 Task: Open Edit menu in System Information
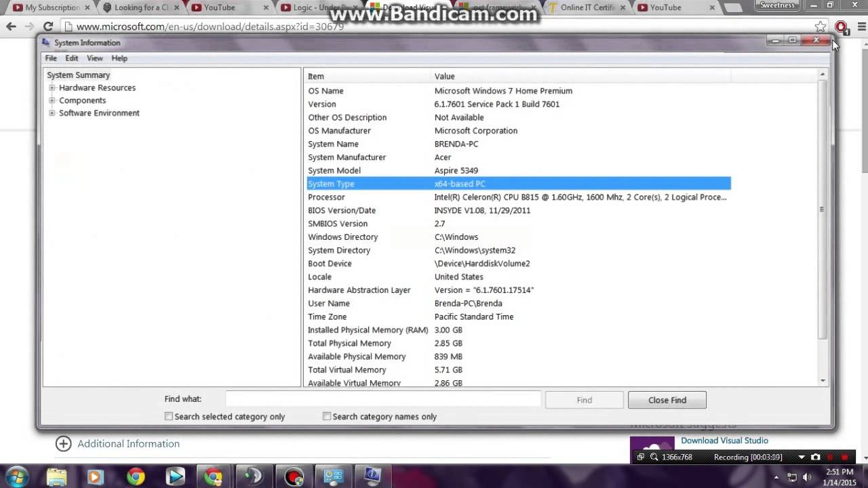pos(72,58)
